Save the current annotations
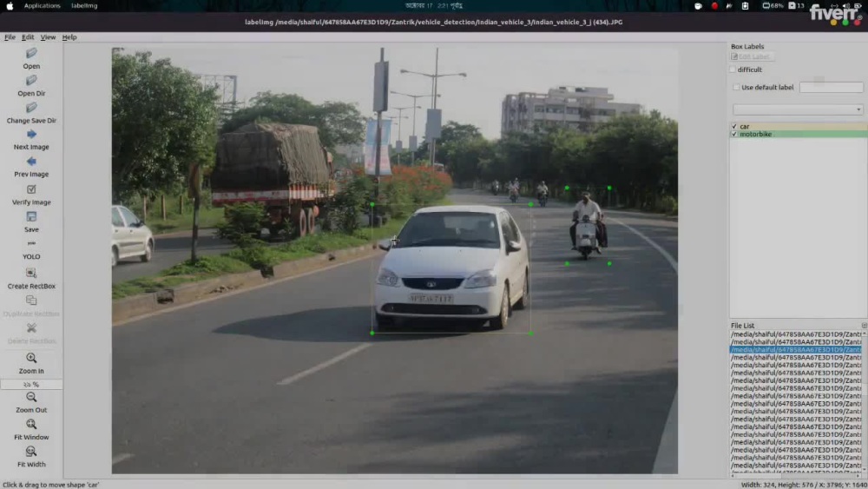 tap(31, 221)
